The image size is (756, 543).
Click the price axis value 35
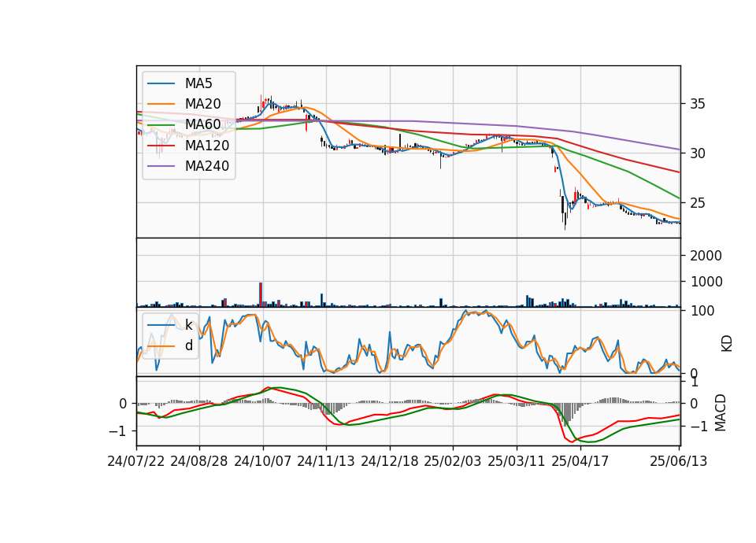coord(697,104)
